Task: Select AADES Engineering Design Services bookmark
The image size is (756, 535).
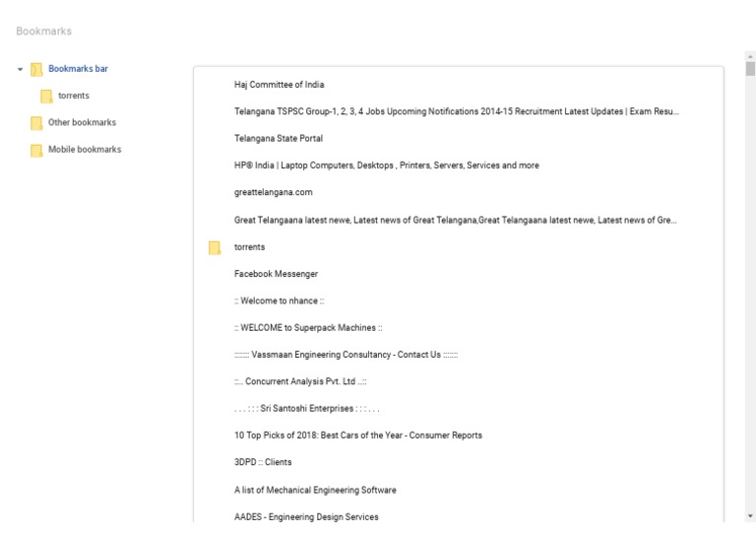Action: [306, 517]
